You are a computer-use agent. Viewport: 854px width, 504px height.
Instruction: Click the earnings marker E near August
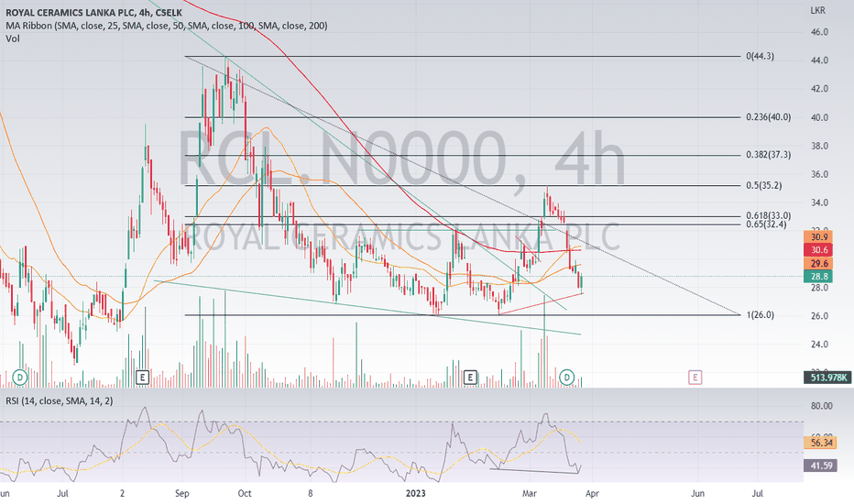click(x=142, y=377)
